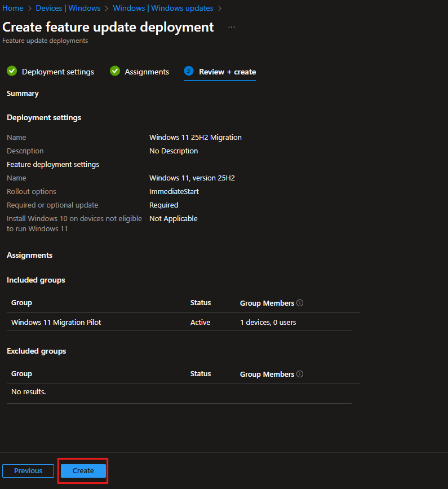Click Group Members info icon in Excluded groups
The image size is (448, 489).
(300, 374)
